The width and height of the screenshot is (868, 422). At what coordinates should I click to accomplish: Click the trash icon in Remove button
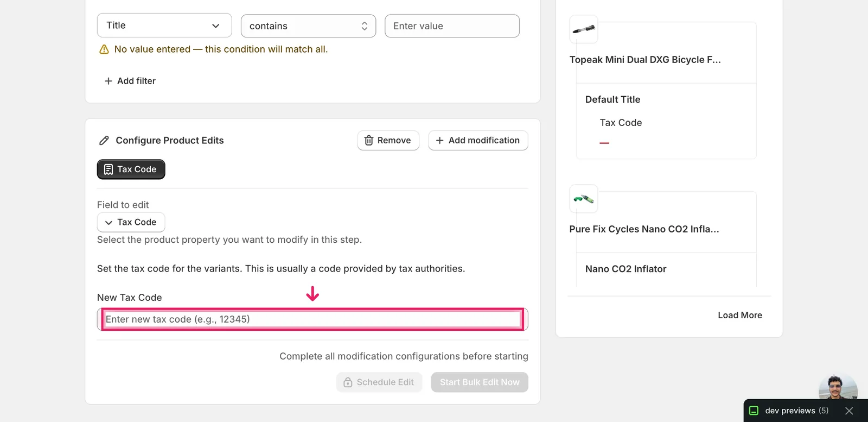click(x=369, y=141)
